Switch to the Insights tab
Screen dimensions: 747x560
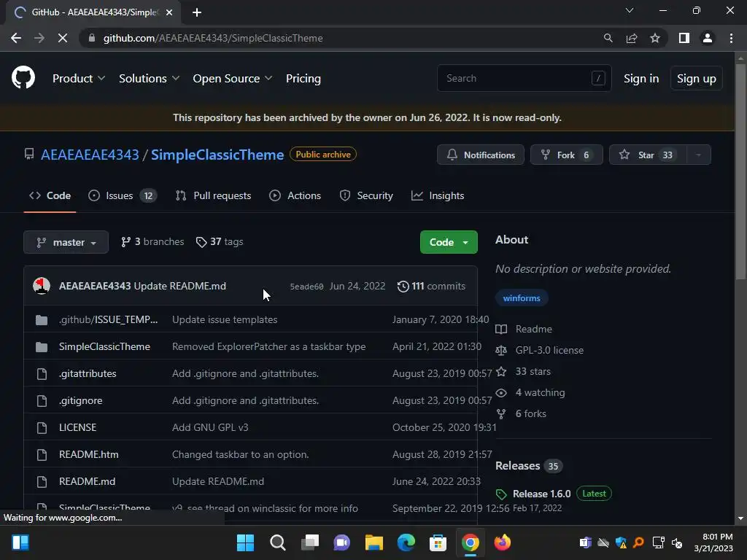pyautogui.click(x=438, y=195)
